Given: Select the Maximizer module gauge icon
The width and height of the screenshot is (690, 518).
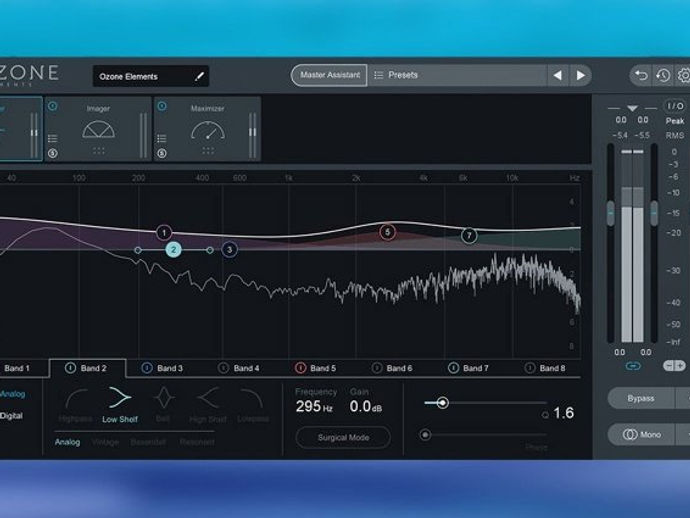Looking at the screenshot, I should pos(208,130).
